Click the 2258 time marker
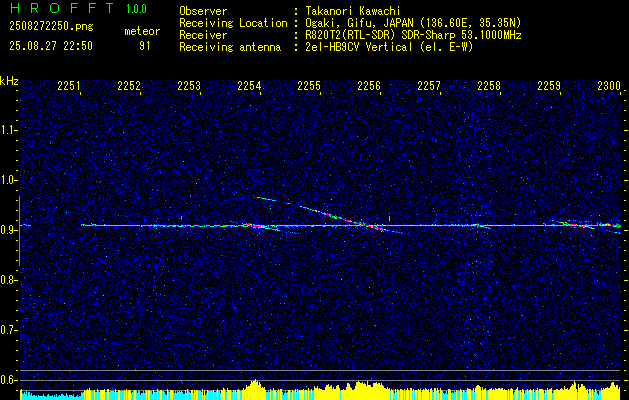 pos(489,85)
